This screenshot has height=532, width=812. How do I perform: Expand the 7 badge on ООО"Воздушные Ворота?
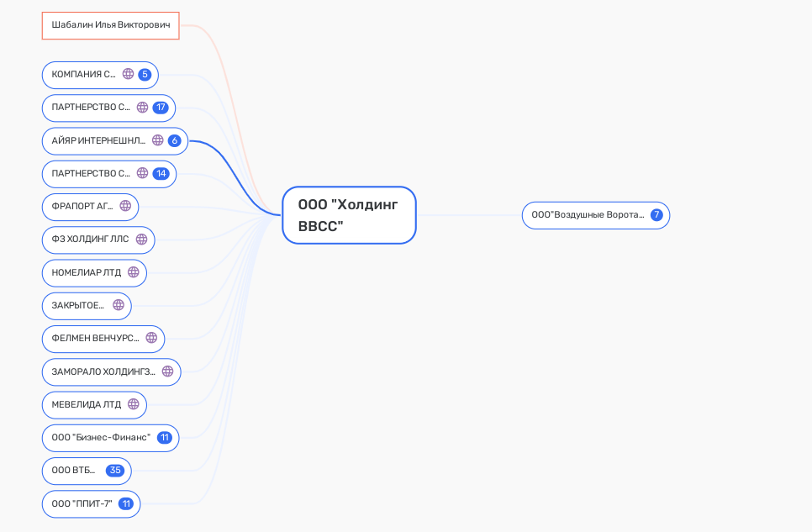tap(656, 215)
